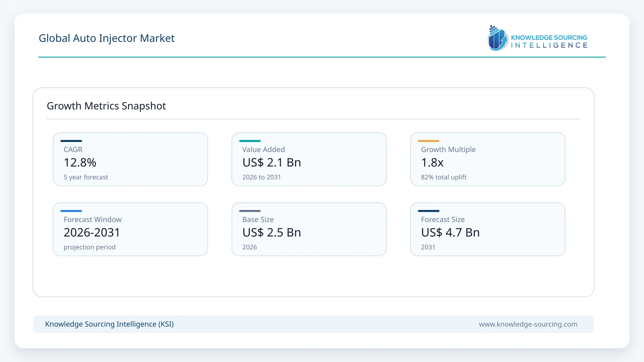The height and width of the screenshot is (362, 644).
Task: Click the Growth Multiple label
Action: pyautogui.click(x=448, y=150)
